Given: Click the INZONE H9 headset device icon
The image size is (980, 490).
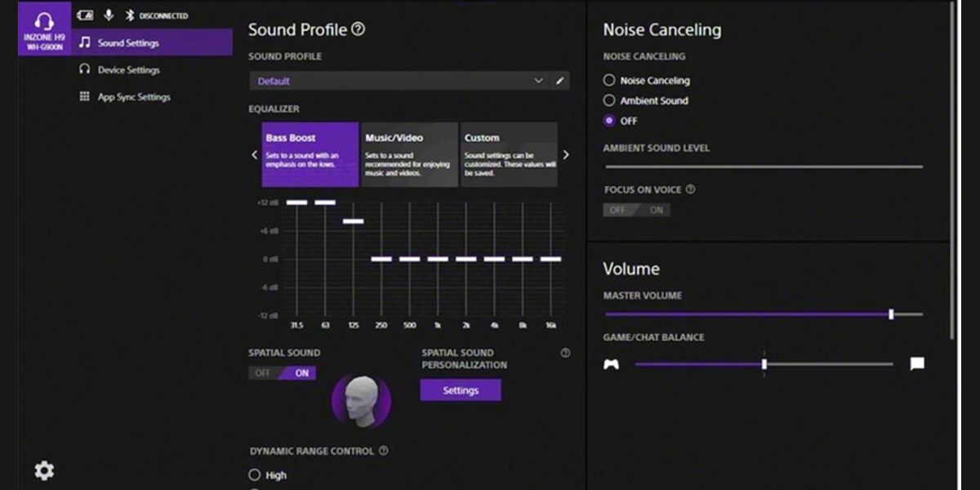Looking at the screenshot, I should [44, 29].
